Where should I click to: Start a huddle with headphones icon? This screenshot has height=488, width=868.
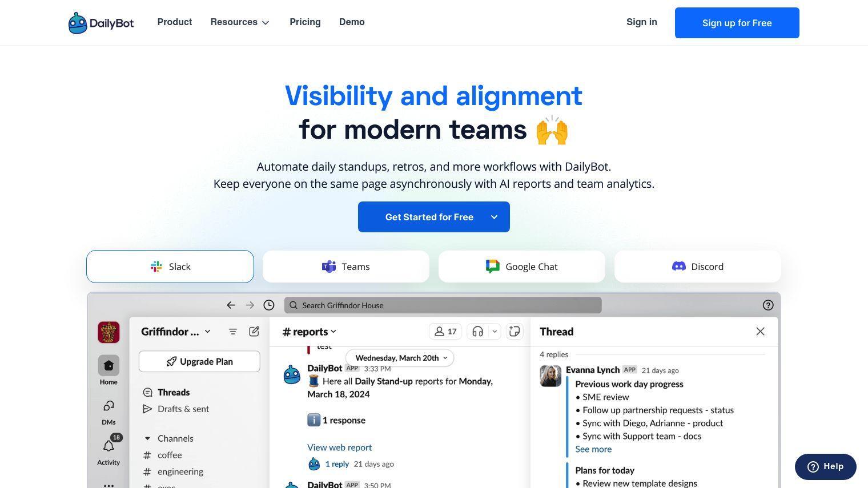[x=478, y=332]
